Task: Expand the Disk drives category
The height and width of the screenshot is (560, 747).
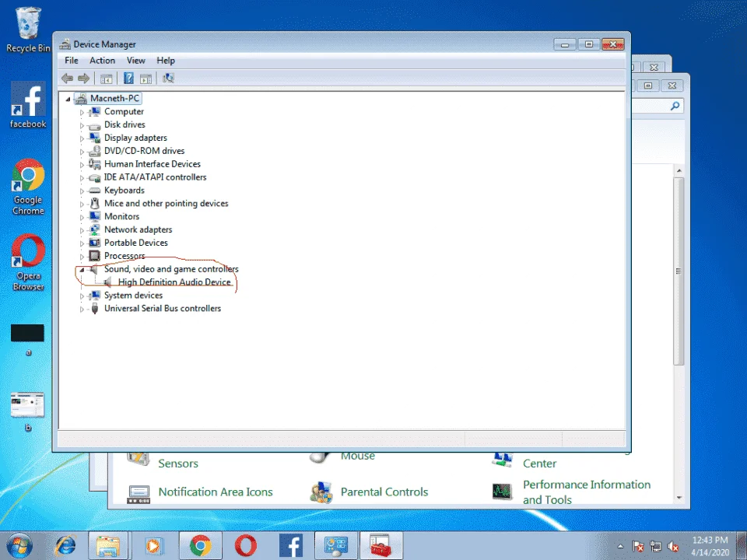Action: (x=82, y=125)
